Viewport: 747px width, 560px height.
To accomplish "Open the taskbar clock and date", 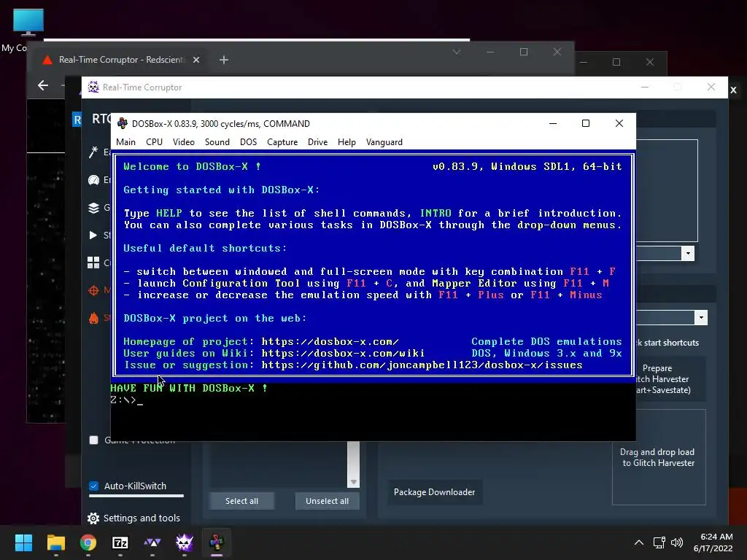I will coord(713,542).
